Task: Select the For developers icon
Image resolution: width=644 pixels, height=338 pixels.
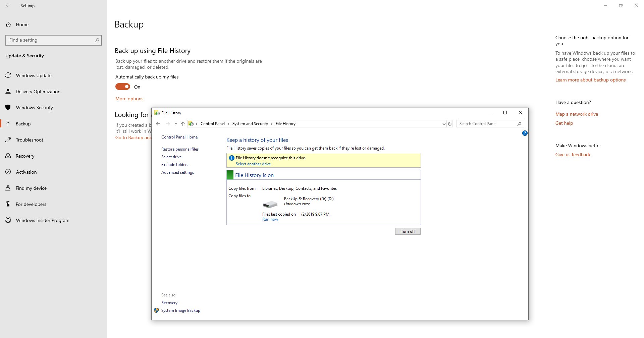Action: (x=8, y=204)
